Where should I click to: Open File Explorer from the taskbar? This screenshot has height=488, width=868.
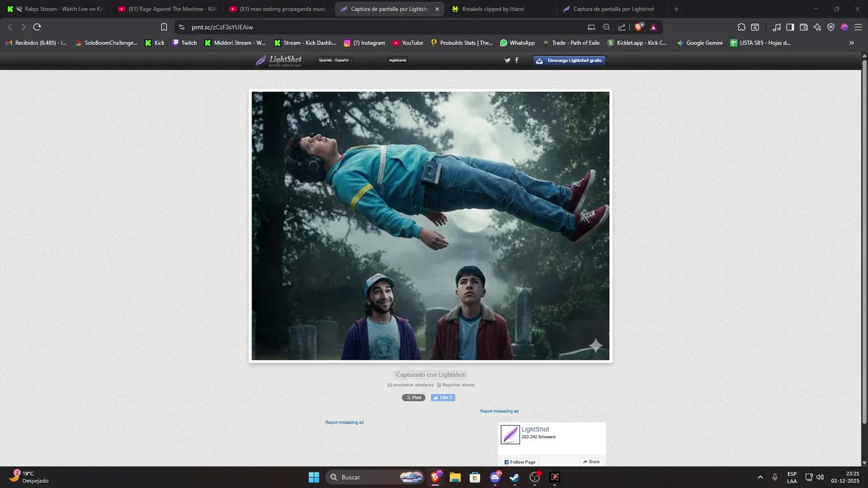point(455,477)
